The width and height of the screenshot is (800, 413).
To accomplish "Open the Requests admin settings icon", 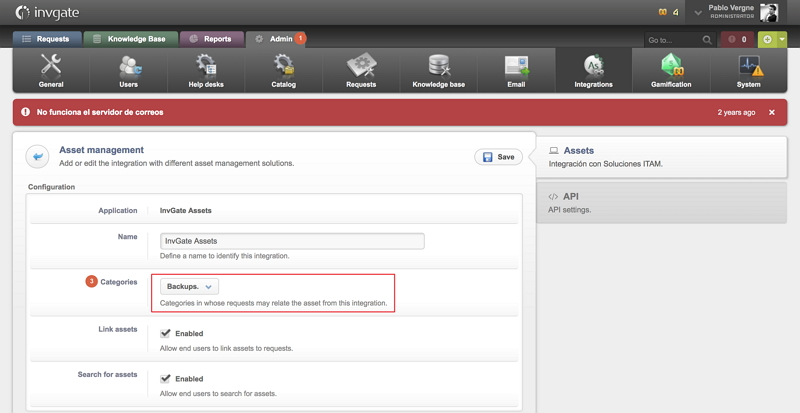I will pyautogui.click(x=361, y=70).
